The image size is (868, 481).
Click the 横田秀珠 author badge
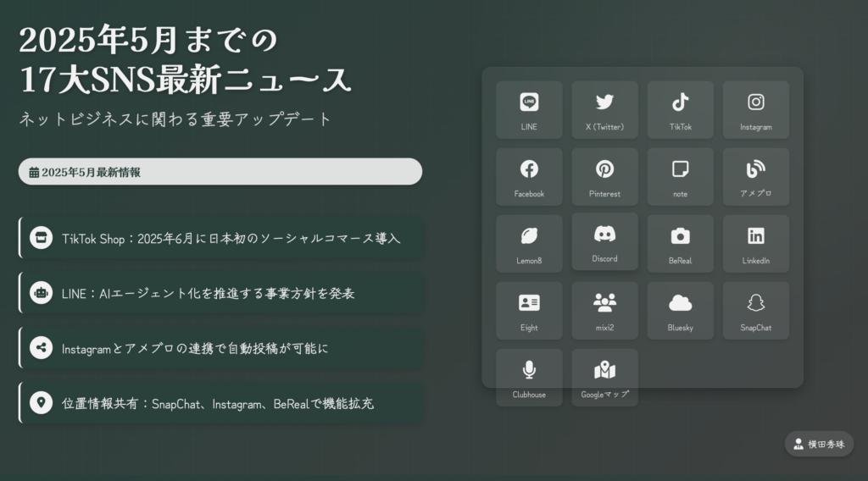pos(819,444)
